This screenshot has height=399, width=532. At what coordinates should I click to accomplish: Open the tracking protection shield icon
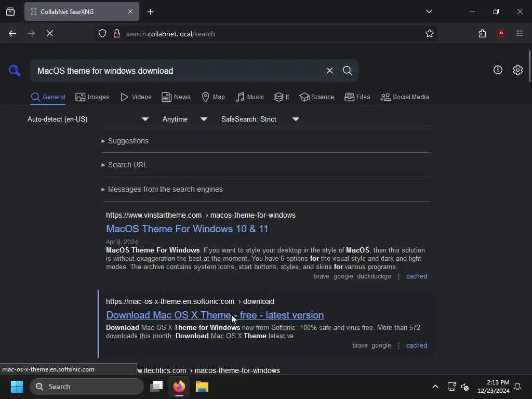102,34
